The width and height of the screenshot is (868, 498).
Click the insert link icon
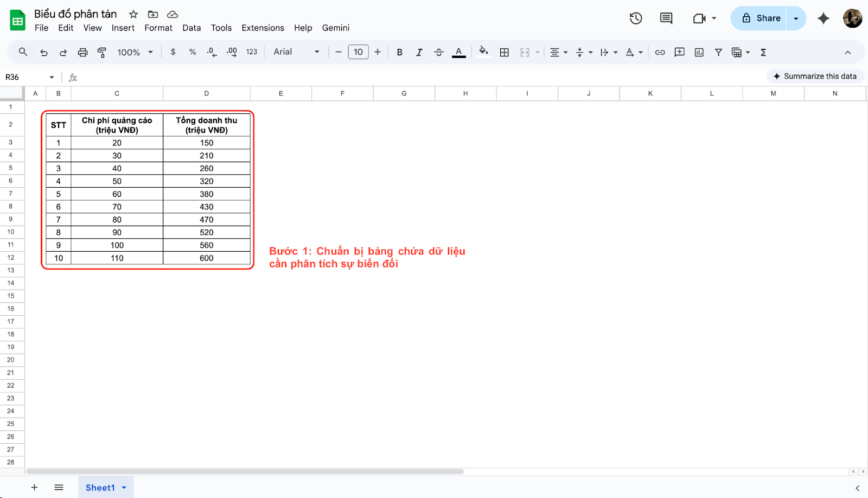point(660,52)
